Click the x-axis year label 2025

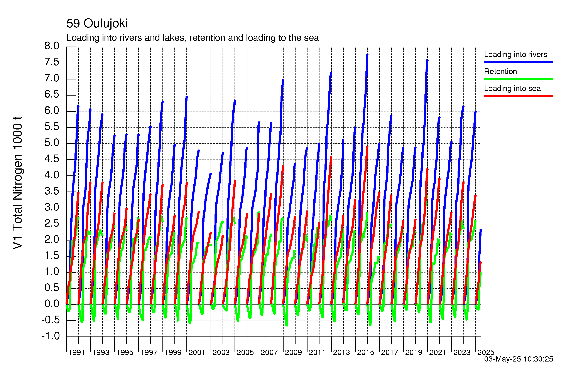[x=486, y=352]
